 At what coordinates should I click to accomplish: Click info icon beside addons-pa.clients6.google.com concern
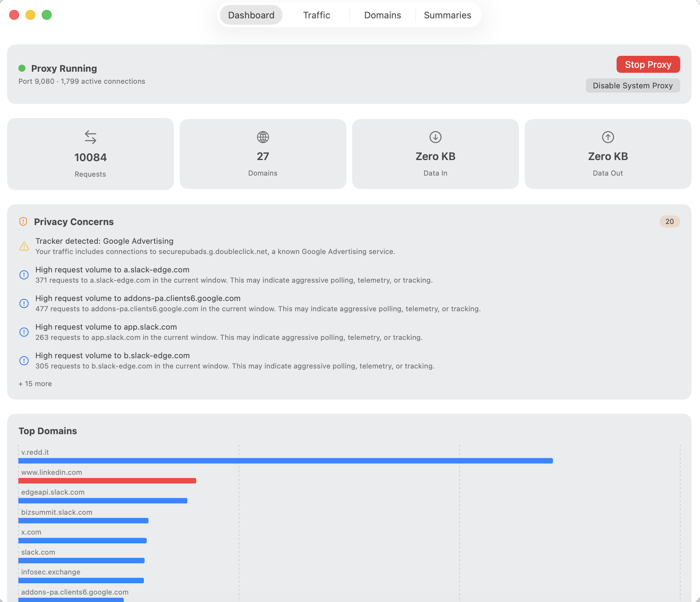(24, 303)
